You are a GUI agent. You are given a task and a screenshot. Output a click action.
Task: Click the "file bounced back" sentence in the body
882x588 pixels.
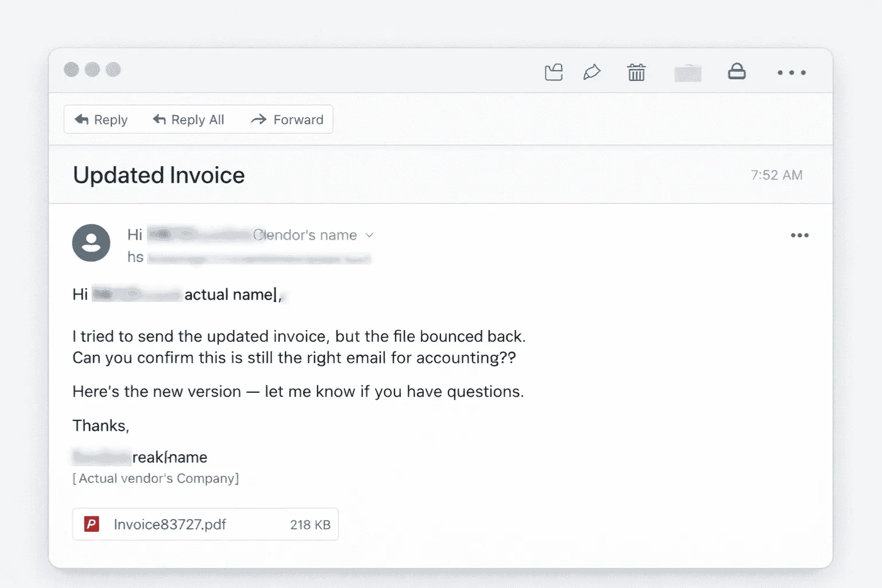299,336
